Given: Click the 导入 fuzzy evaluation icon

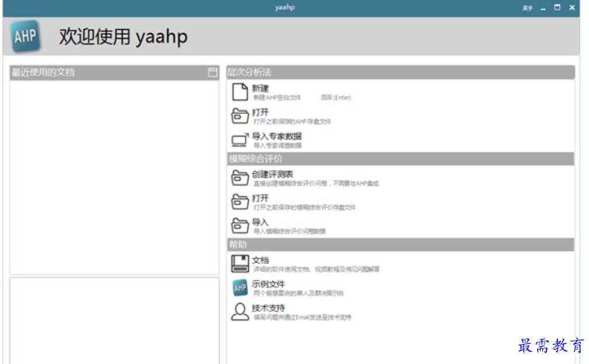Looking at the screenshot, I should click(240, 226).
